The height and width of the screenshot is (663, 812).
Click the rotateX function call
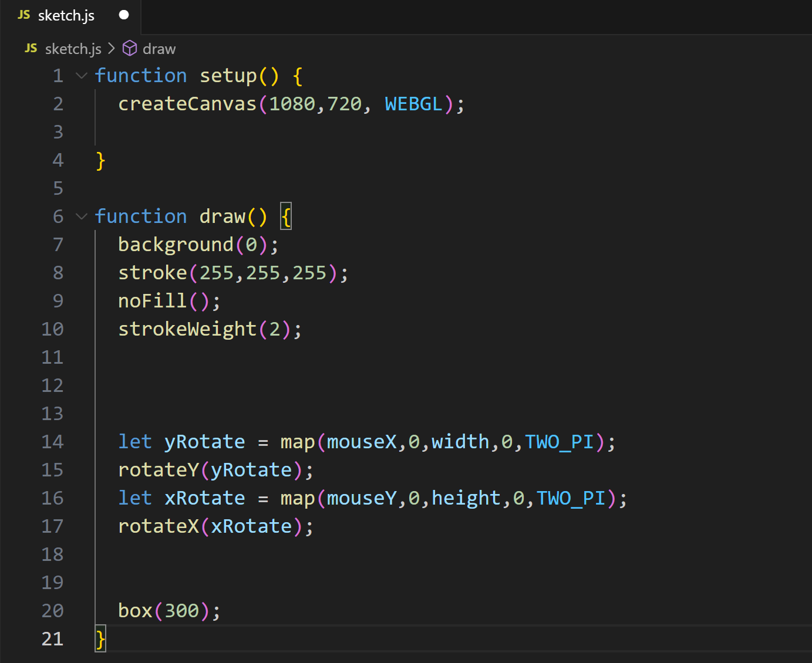click(159, 526)
